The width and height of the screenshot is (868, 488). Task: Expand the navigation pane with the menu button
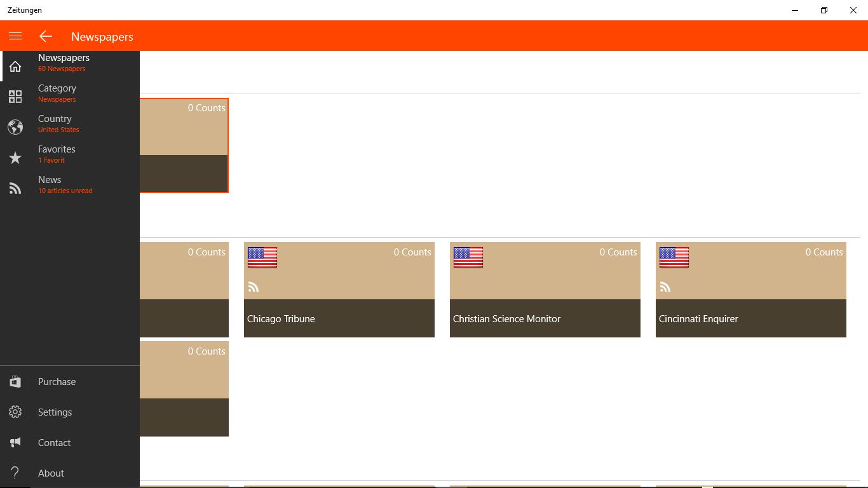click(x=15, y=36)
